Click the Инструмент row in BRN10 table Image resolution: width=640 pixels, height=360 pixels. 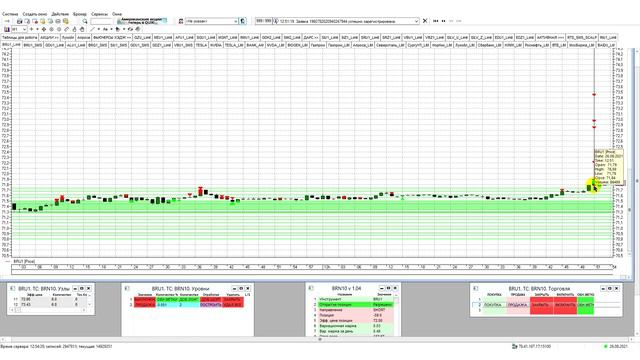[355, 299]
